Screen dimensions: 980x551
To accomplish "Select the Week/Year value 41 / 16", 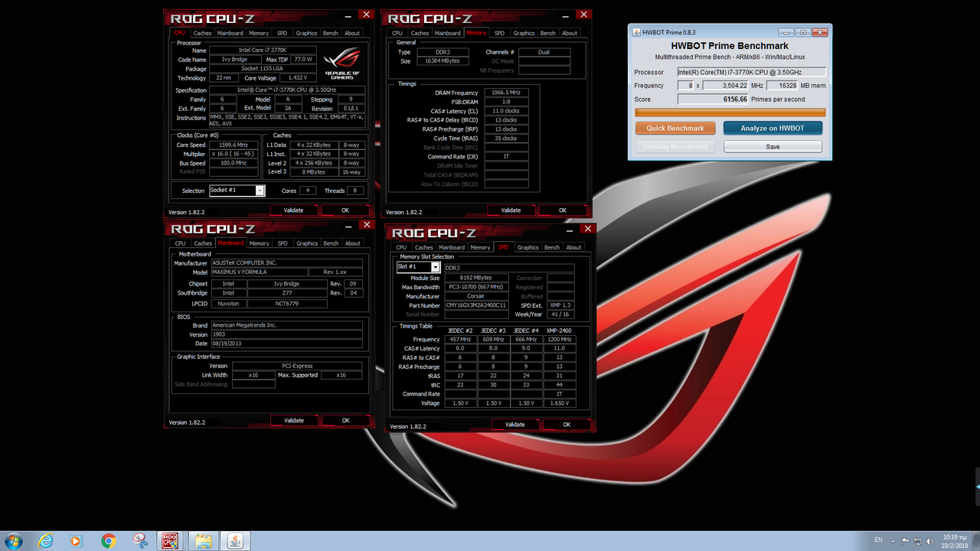I will point(560,315).
